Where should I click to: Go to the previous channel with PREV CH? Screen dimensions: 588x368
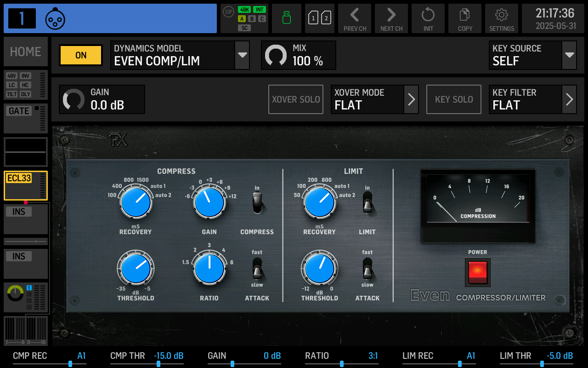pos(354,18)
